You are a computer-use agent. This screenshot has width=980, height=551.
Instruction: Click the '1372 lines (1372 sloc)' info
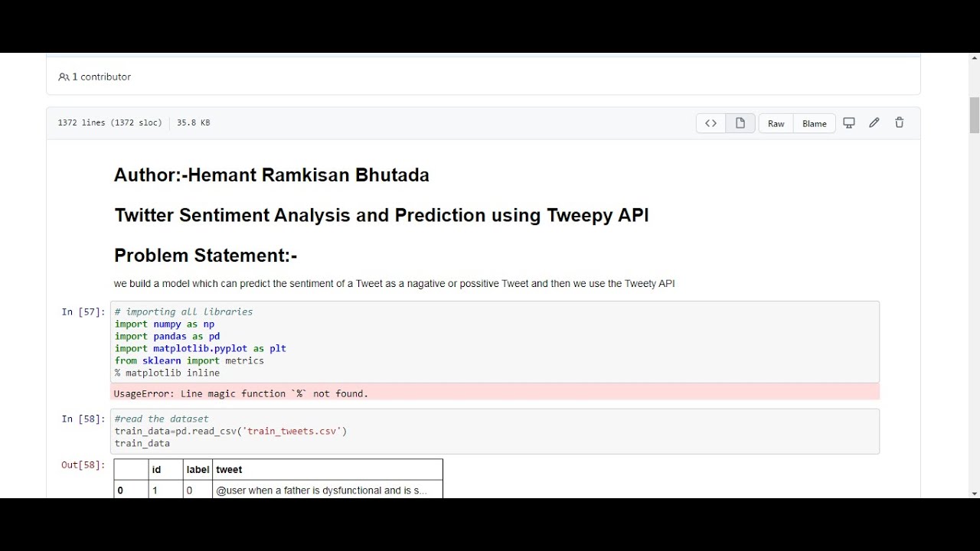click(x=109, y=122)
